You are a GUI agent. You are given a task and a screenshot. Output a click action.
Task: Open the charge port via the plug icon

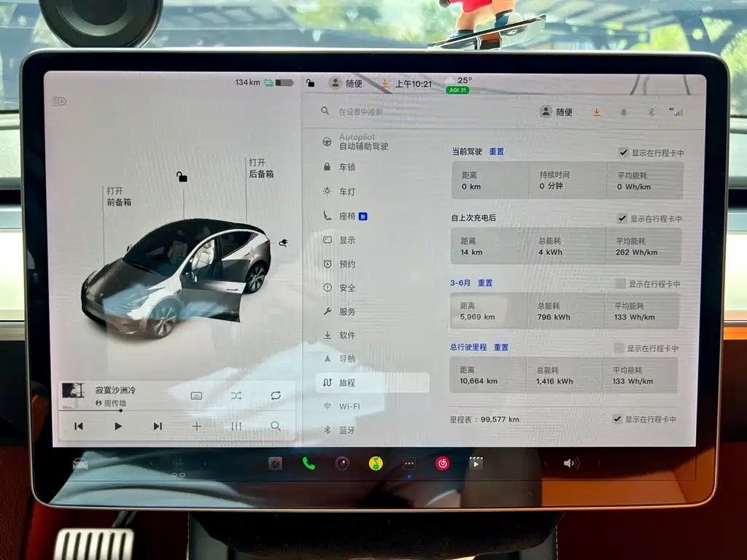pos(284,244)
